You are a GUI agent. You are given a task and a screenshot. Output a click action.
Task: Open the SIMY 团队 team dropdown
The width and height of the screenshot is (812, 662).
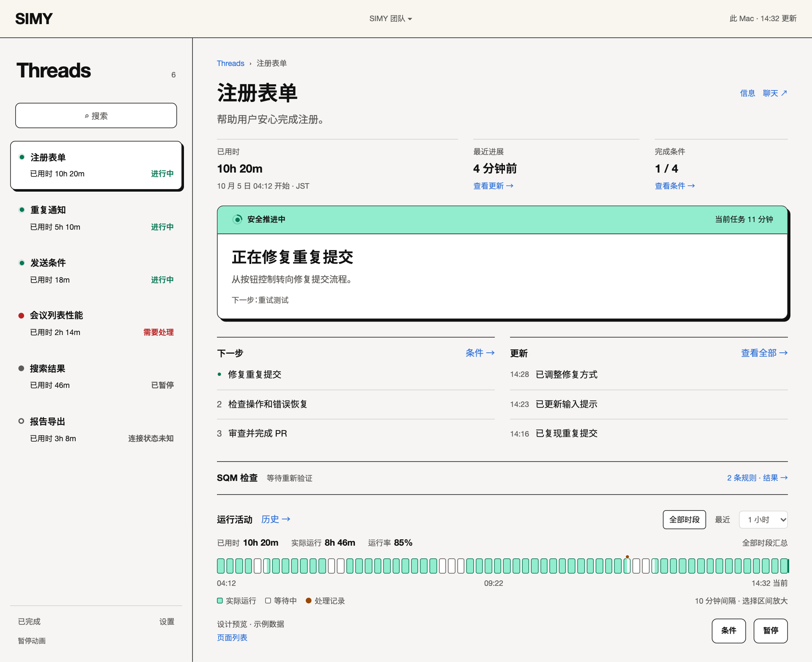coord(390,19)
